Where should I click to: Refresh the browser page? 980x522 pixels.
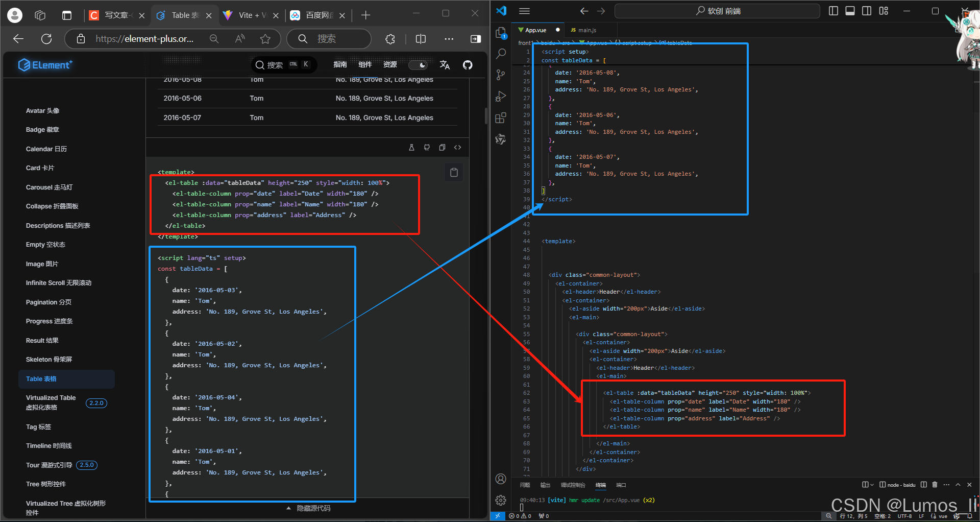pos(46,39)
